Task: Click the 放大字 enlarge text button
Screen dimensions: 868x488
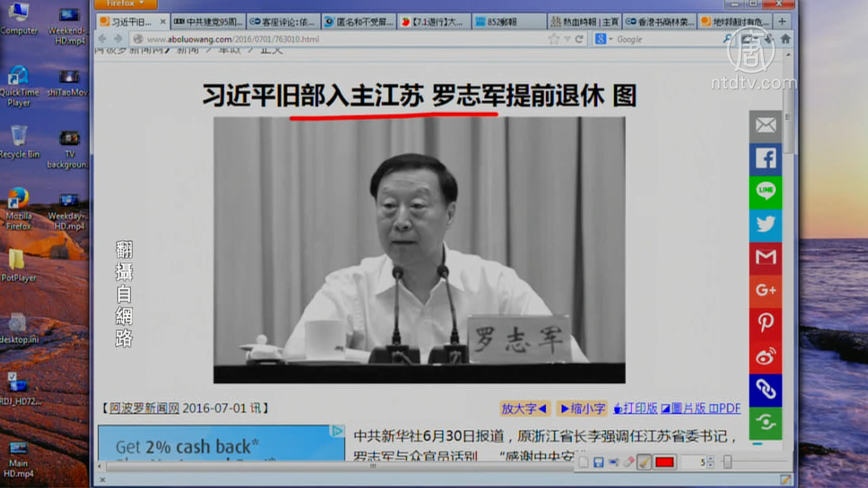Action: click(x=524, y=408)
